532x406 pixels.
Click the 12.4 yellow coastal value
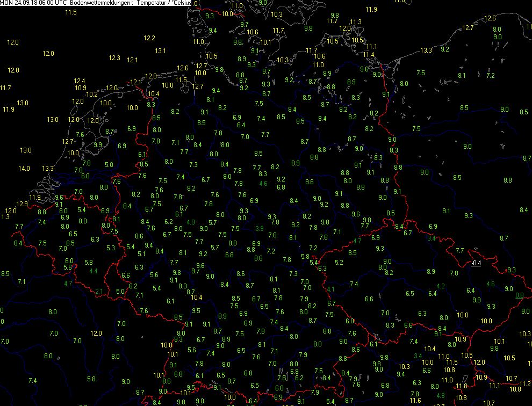coord(80,81)
